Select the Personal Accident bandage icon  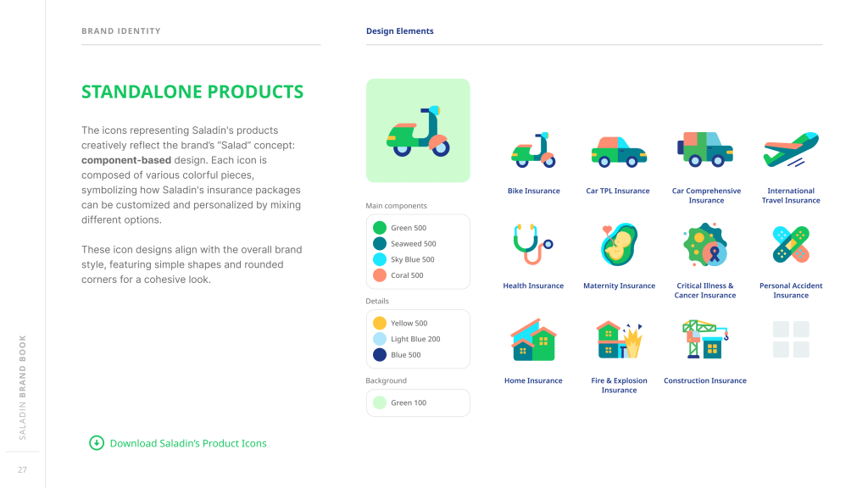[790, 245]
